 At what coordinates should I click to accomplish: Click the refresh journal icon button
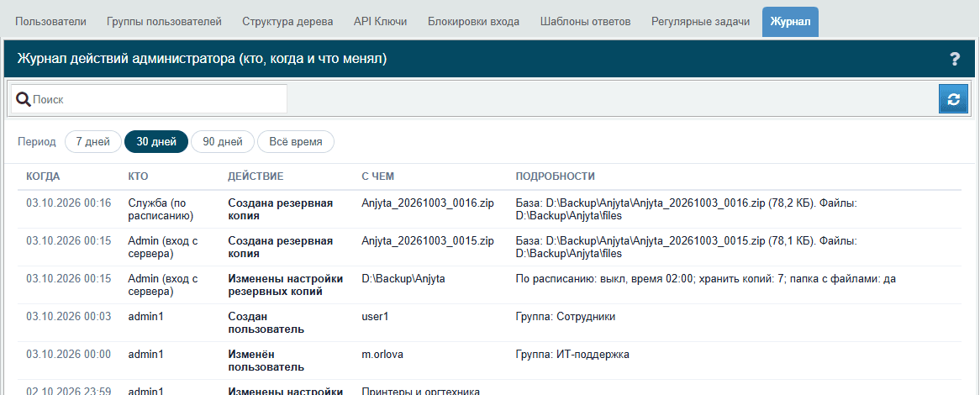tap(953, 99)
